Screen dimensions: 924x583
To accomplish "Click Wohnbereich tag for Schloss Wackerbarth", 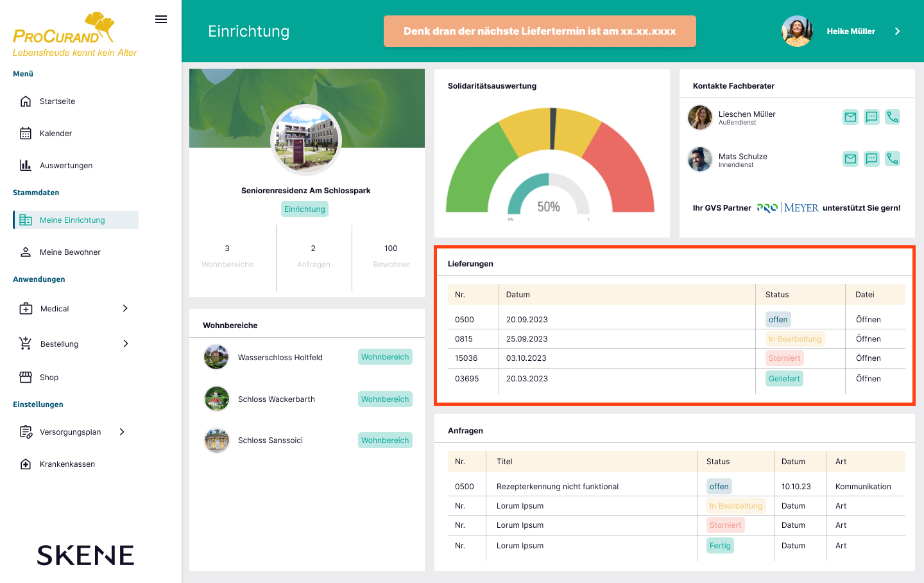I will (385, 399).
